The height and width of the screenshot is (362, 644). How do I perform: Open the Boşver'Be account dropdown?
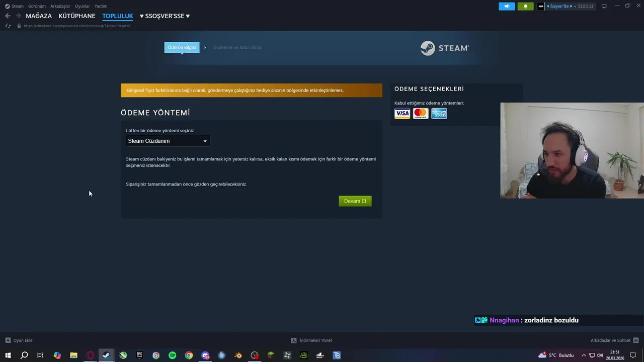[561, 6]
